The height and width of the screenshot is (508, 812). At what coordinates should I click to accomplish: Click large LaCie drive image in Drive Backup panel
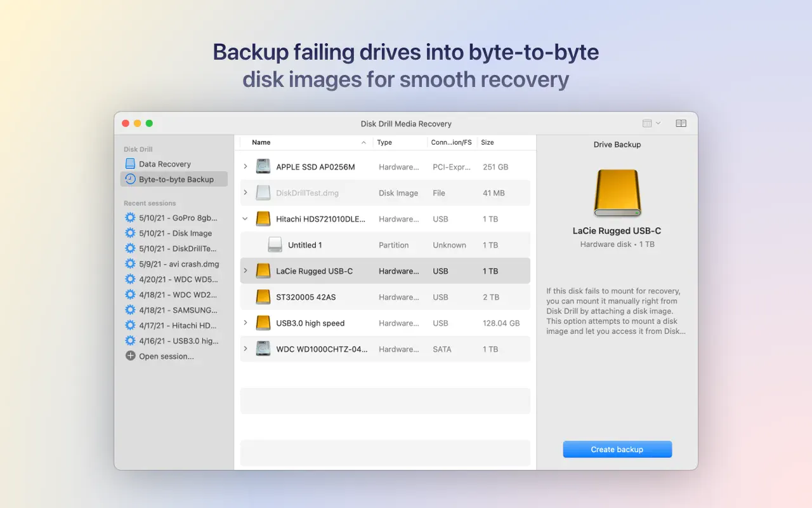(x=617, y=193)
